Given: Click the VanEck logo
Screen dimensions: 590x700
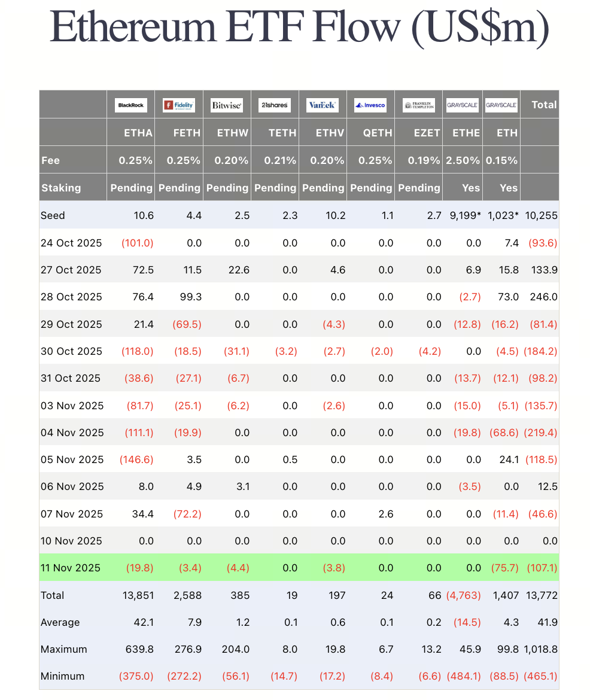Looking at the screenshot, I should point(323,105).
